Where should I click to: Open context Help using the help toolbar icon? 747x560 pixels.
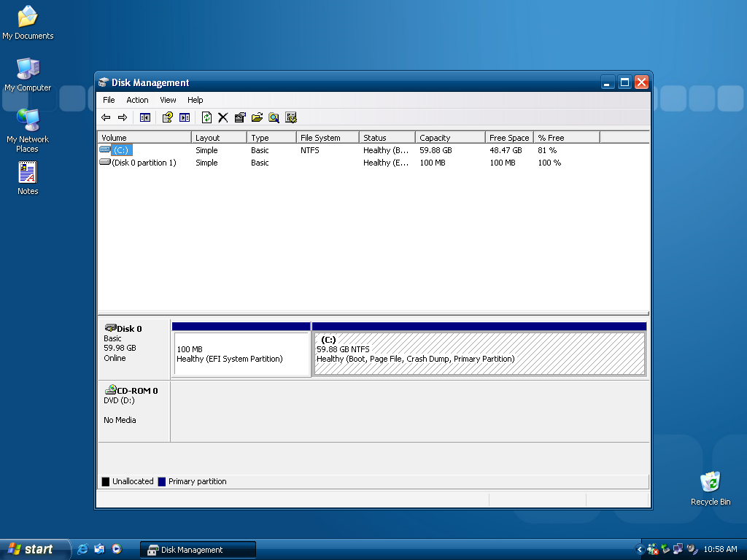166,117
